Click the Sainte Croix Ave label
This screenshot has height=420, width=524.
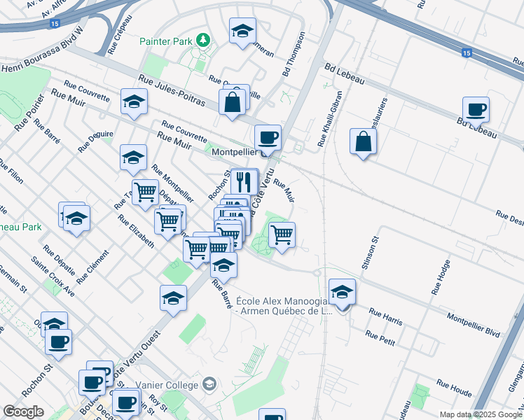point(53,276)
